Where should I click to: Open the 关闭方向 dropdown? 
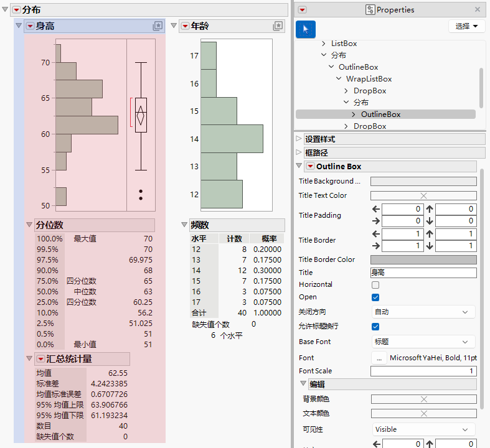[x=424, y=312]
